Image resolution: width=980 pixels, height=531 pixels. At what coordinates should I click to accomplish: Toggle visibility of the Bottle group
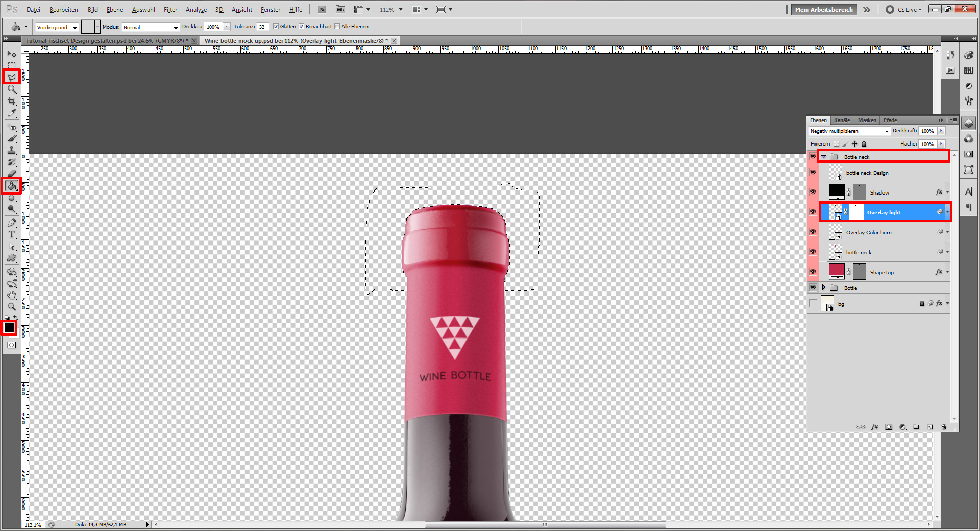[813, 287]
